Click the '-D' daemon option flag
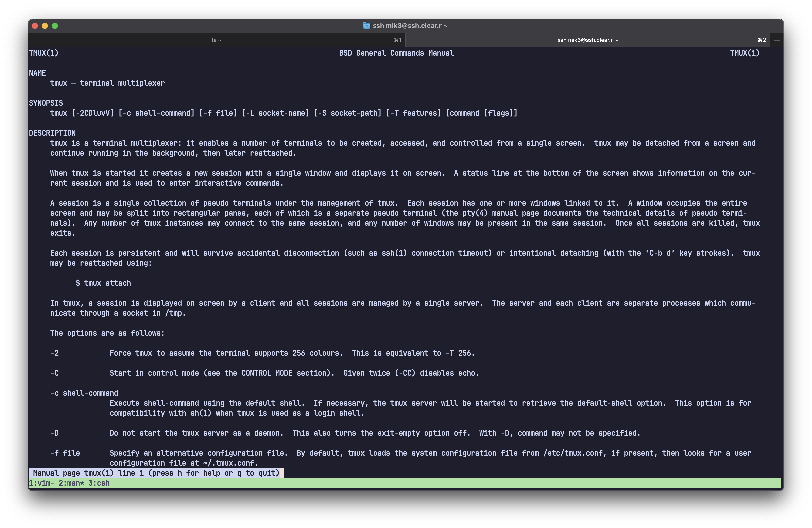812x528 pixels. [54, 433]
